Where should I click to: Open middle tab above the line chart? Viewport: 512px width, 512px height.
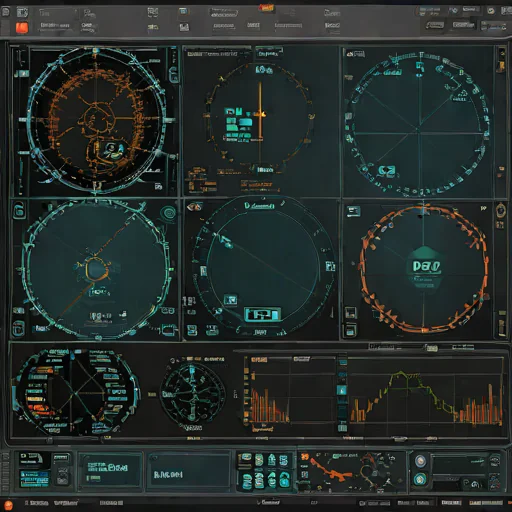click(x=431, y=348)
